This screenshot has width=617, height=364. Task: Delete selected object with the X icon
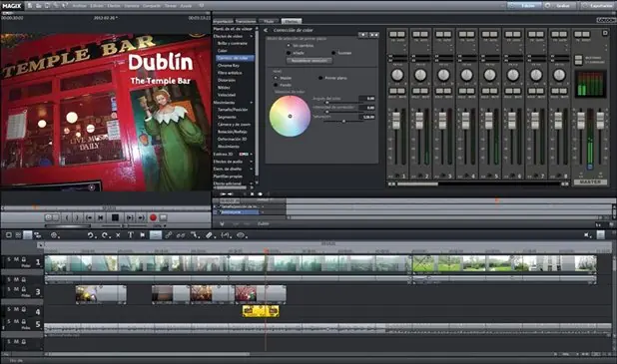(x=118, y=235)
